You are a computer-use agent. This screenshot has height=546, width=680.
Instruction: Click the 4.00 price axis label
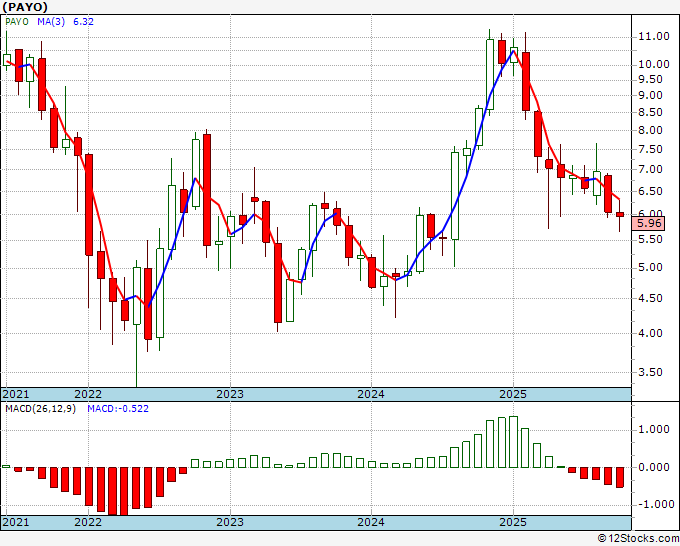coord(650,333)
